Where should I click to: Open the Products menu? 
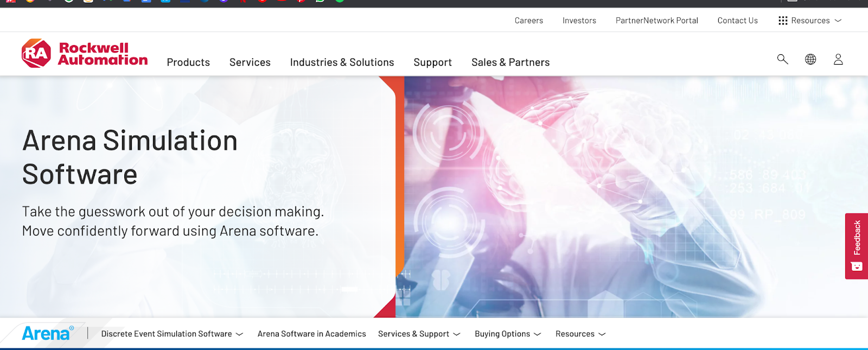click(x=188, y=62)
